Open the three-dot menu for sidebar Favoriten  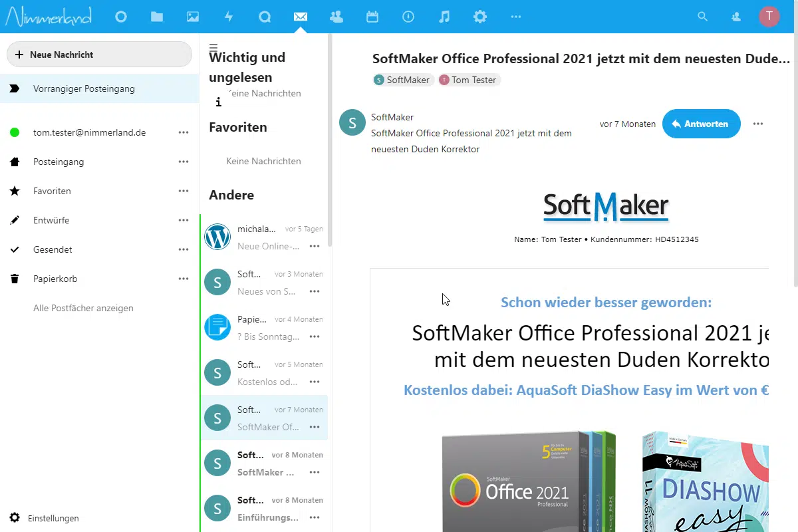184,191
